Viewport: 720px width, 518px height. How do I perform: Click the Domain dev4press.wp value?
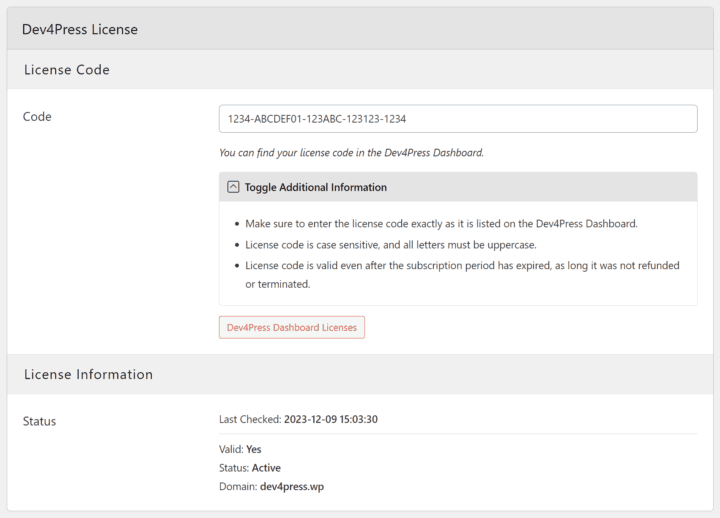pos(292,487)
